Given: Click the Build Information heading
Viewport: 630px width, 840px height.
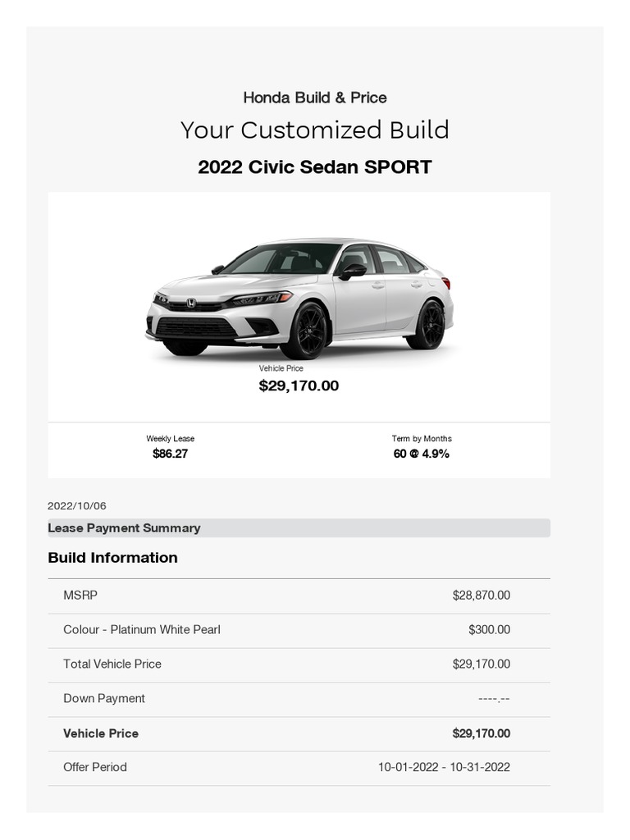Looking at the screenshot, I should tap(113, 558).
